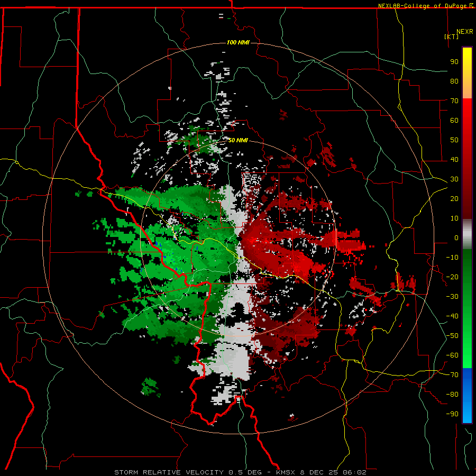476x476 pixels.
Task: Click the -50 value on velocity scale
Action: coord(452,336)
